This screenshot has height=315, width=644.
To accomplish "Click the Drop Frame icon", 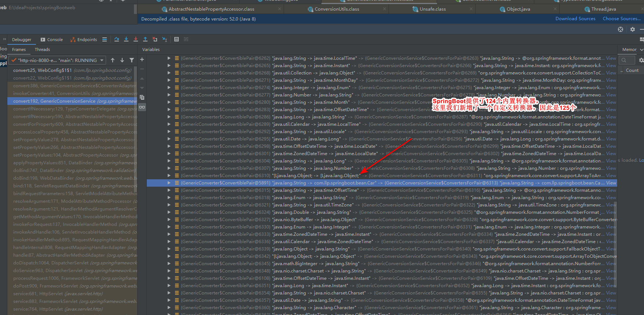I will pos(155,39).
